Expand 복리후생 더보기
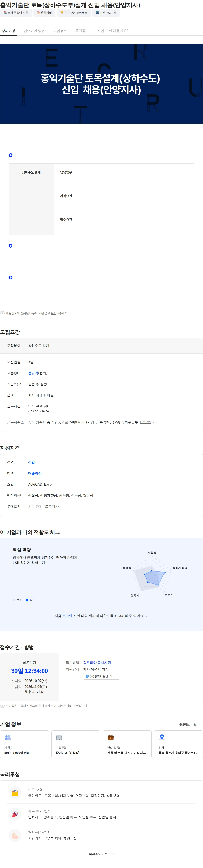 (x=101, y=854)
